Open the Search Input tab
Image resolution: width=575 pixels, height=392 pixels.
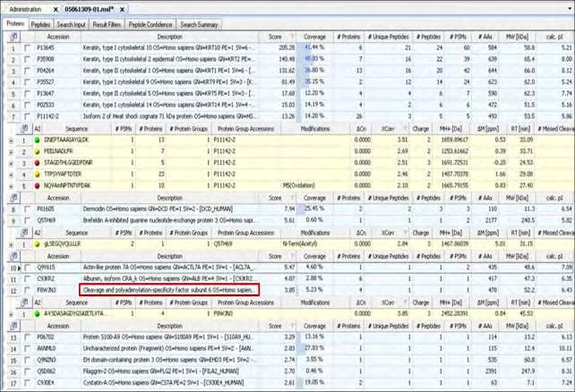point(71,24)
